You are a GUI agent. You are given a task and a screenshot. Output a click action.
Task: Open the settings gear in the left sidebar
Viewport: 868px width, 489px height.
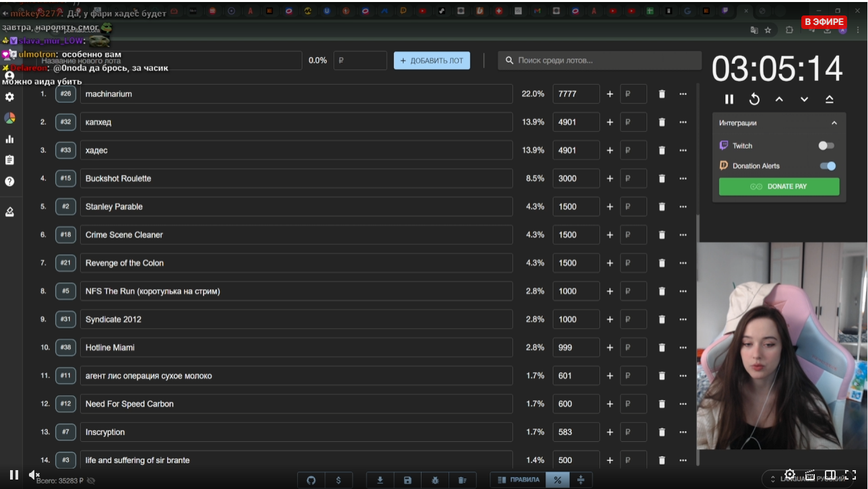[x=9, y=97]
